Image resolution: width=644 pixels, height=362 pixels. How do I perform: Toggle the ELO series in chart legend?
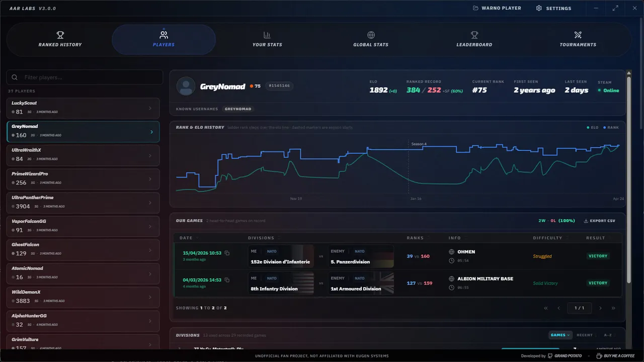pyautogui.click(x=593, y=128)
